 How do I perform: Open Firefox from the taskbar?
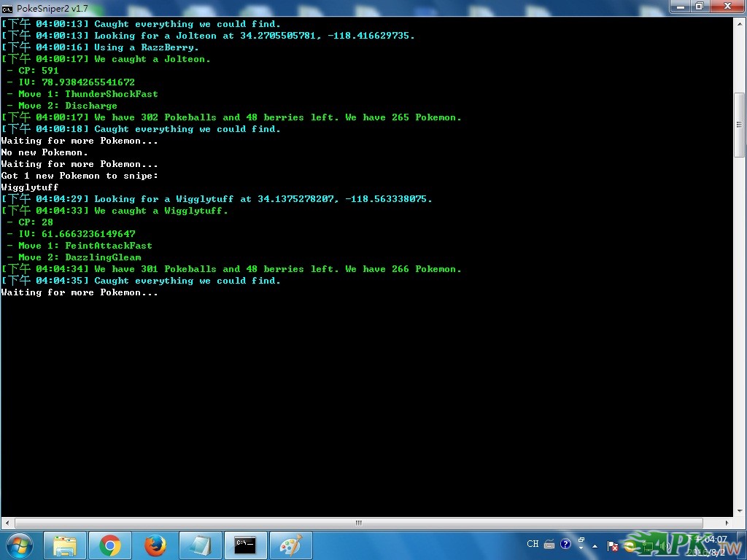[155, 545]
